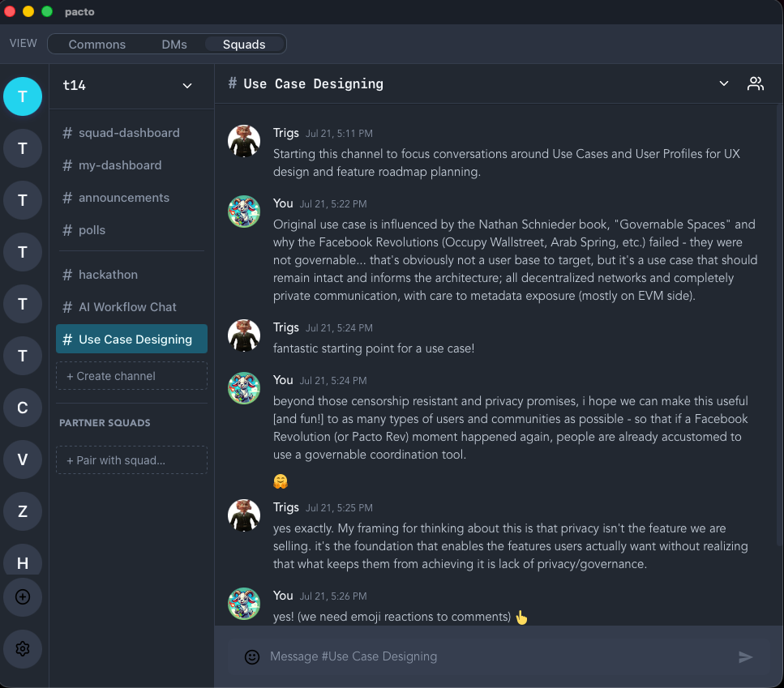The height and width of the screenshot is (688, 784).
Task: Click the "Jul 21, 5:11 PM" timestamp
Action: click(339, 134)
